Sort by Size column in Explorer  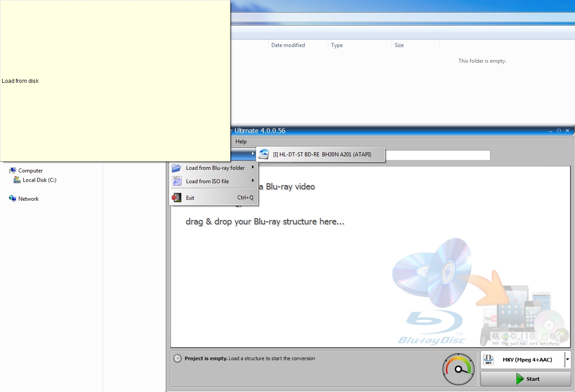click(416, 45)
